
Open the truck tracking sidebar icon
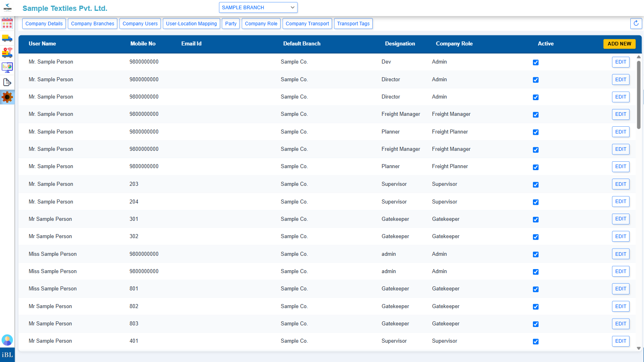[x=7, y=53]
